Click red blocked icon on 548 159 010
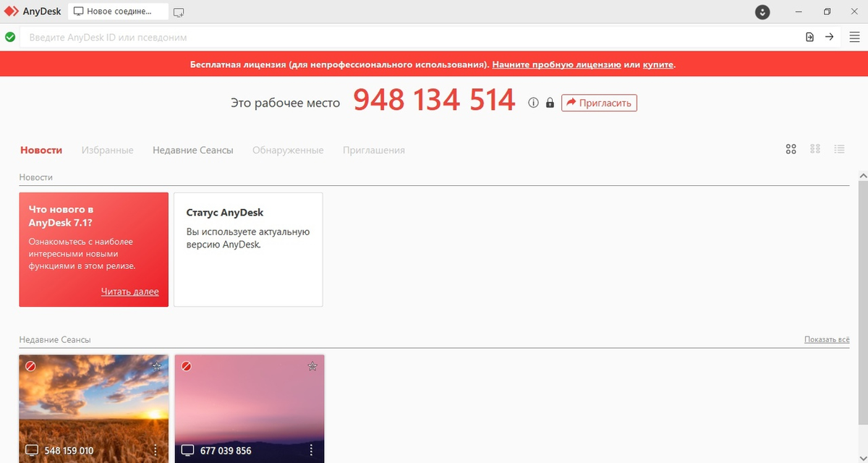 (x=30, y=366)
